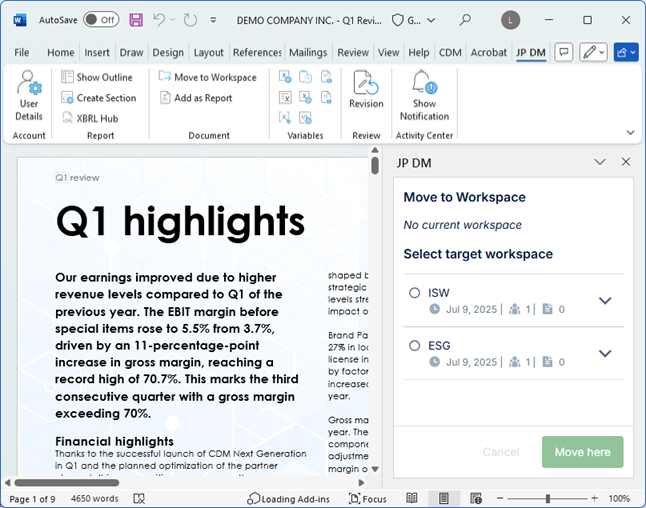Click the Create Section icon
Image resolution: width=646 pixels, height=508 pixels.
pyautogui.click(x=67, y=98)
